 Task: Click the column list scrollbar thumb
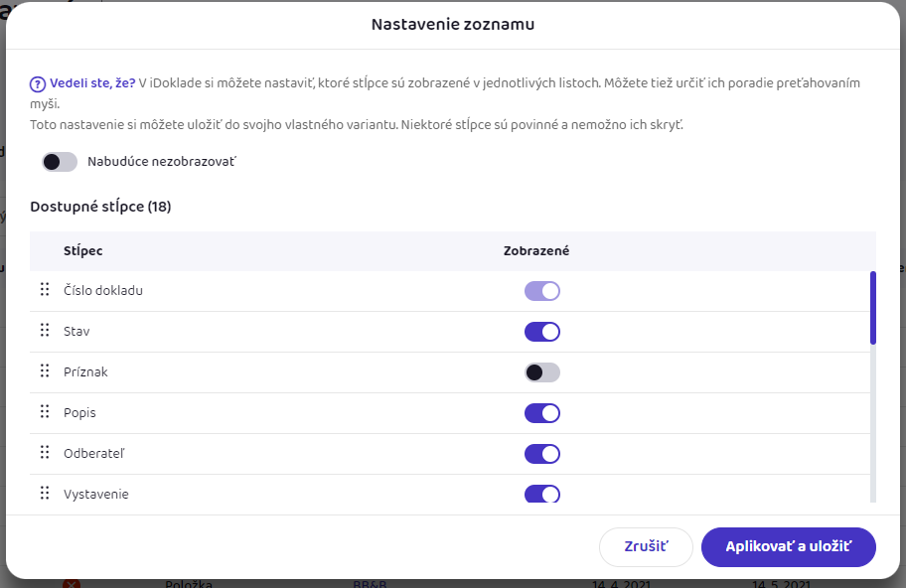point(873,308)
